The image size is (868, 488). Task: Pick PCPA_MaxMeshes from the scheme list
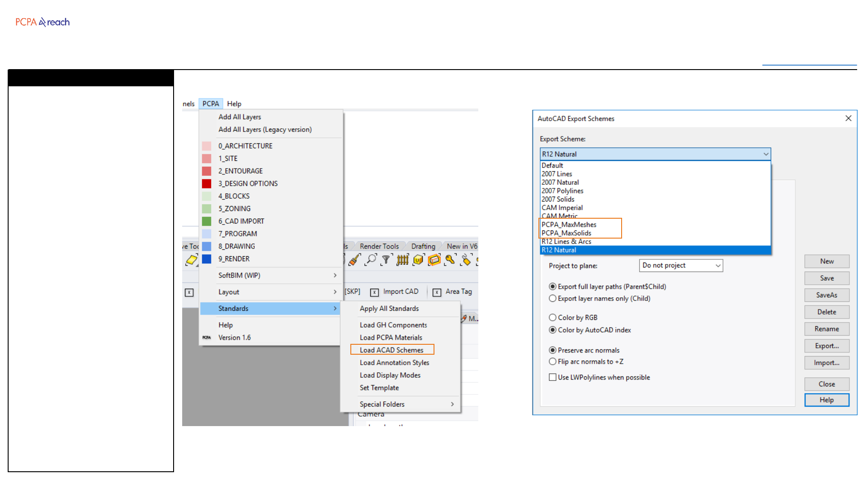[569, 225]
